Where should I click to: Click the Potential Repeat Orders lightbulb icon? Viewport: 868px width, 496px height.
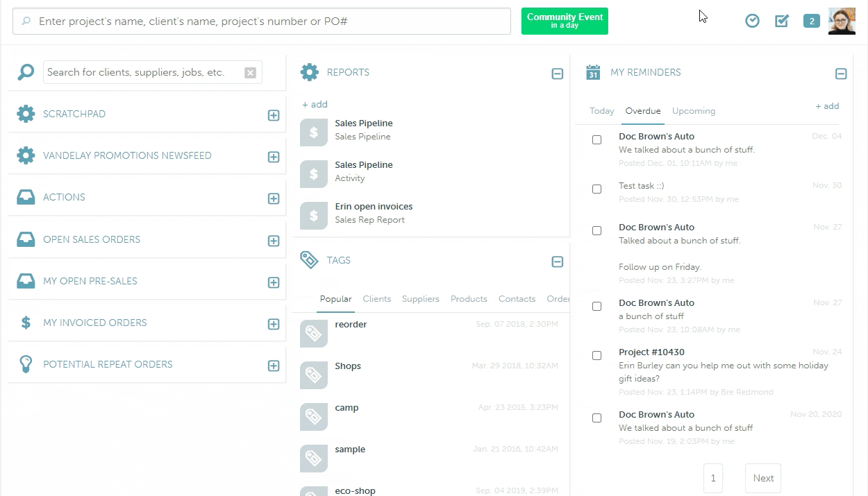26,364
